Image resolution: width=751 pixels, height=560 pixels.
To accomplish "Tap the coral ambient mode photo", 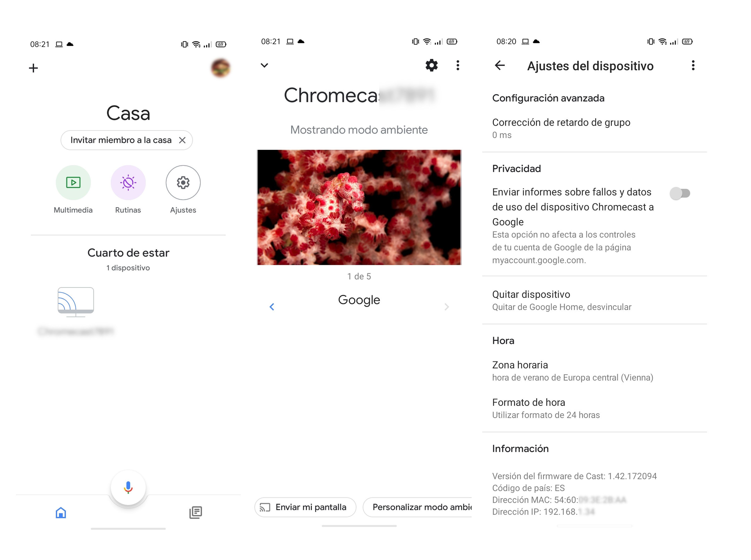I will click(x=359, y=207).
